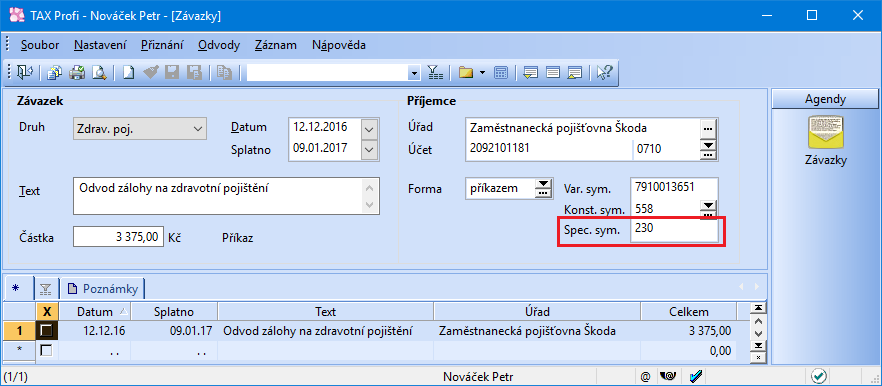
Task: Click the blue checkmark status bar icon
Action: pyautogui.click(x=696, y=376)
